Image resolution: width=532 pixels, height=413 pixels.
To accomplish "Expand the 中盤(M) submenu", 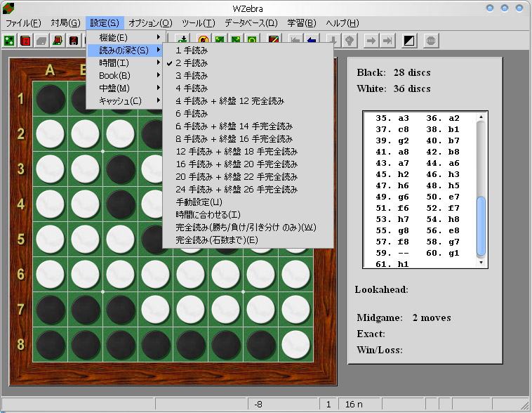I will pos(125,88).
